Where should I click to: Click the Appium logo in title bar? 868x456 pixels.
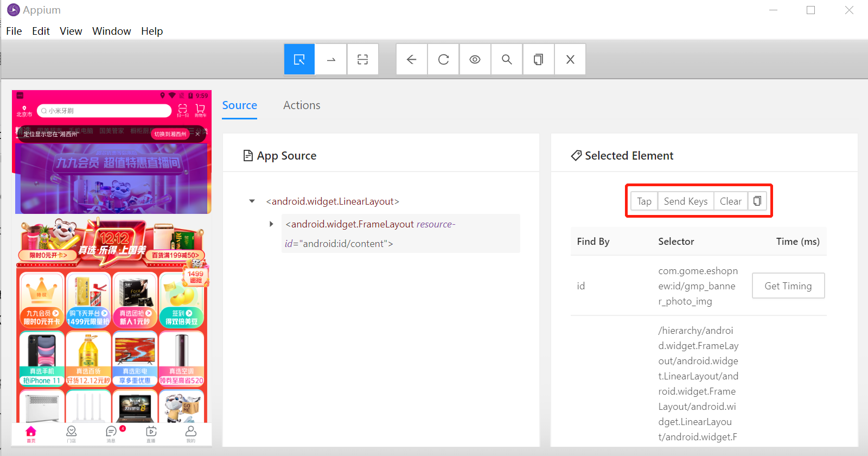pyautogui.click(x=14, y=10)
